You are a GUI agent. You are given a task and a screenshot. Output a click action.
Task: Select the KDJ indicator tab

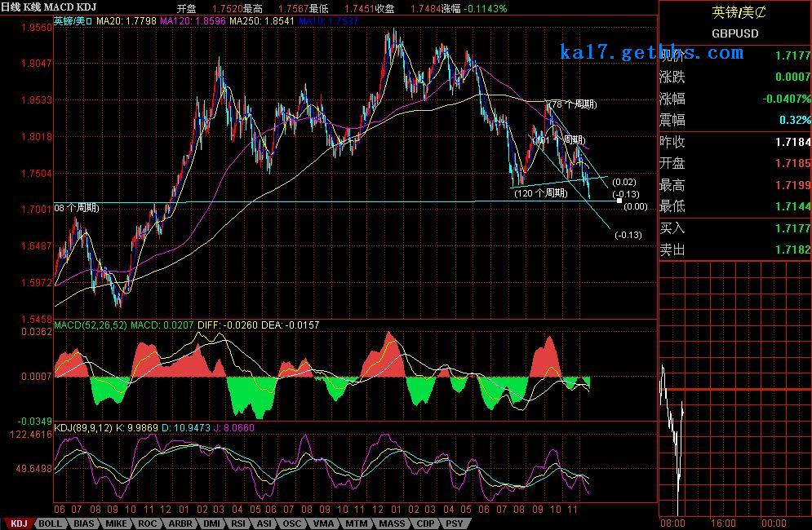tap(18, 523)
